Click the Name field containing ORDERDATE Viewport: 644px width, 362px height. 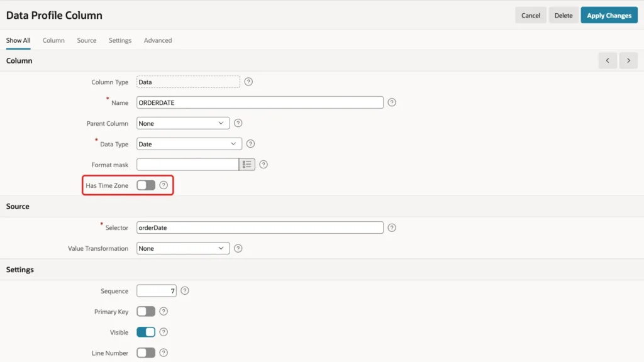point(260,102)
